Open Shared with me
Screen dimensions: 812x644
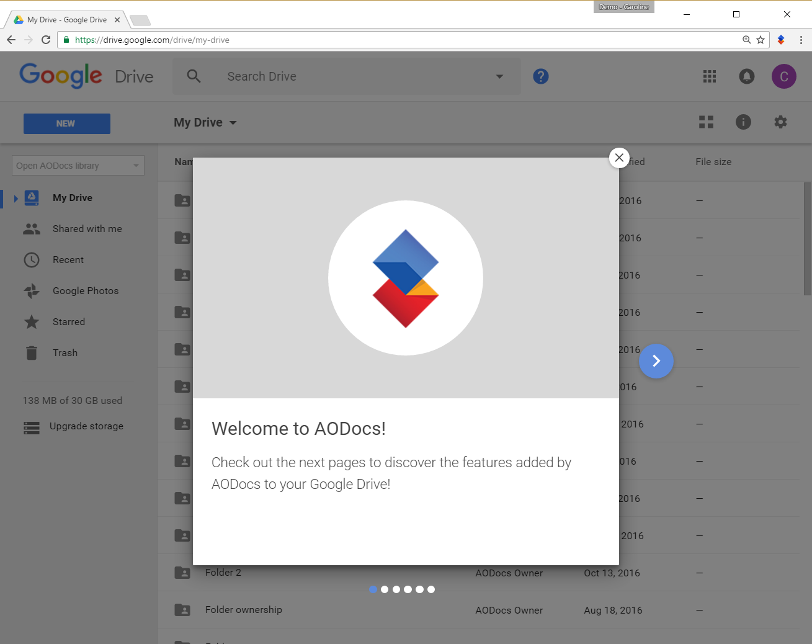click(x=87, y=229)
